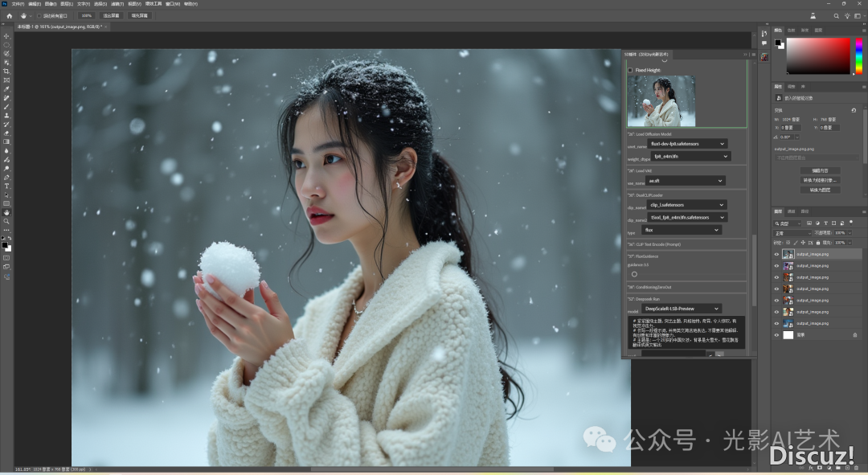Open the layer filter 类型 dropdown
The height and width of the screenshot is (475, 868).
pos(788,223)
